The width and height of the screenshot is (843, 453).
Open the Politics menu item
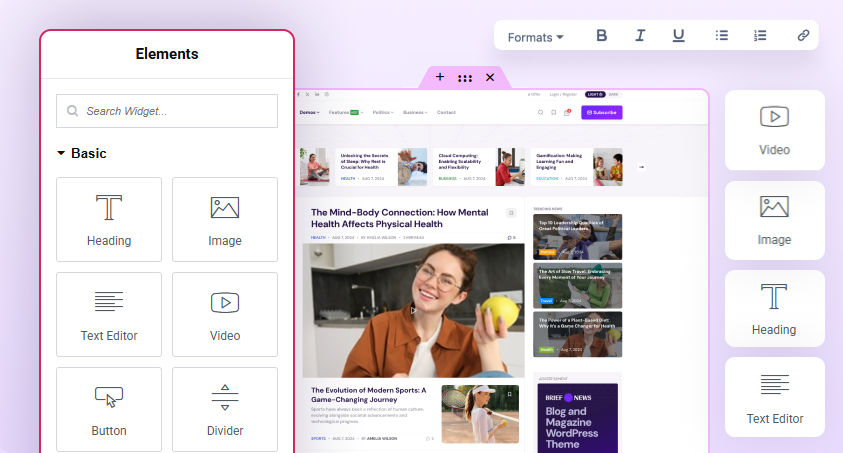[x=382, y=112]
